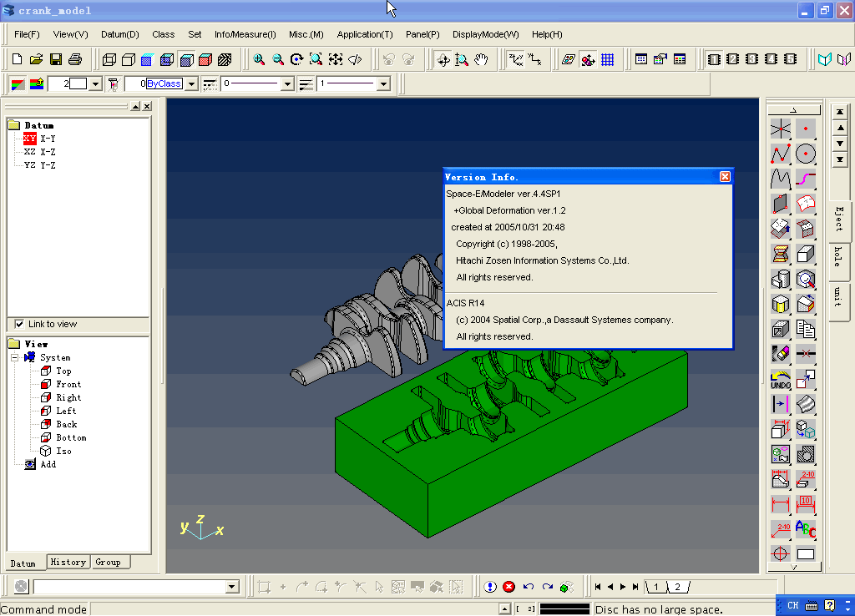Screen dimensions: 855x616
Task: Switch to the Group tab
Action: click(108, 562)
